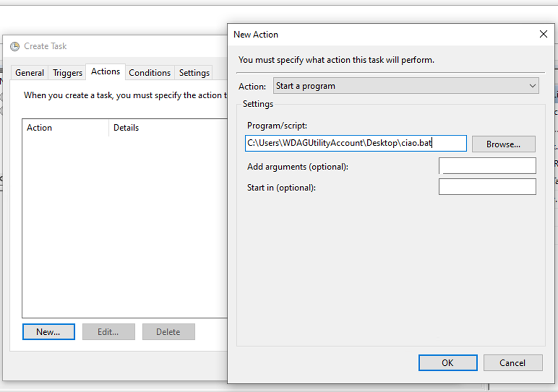
Task: Open the Triggers tab
Action: pos(67,73)
